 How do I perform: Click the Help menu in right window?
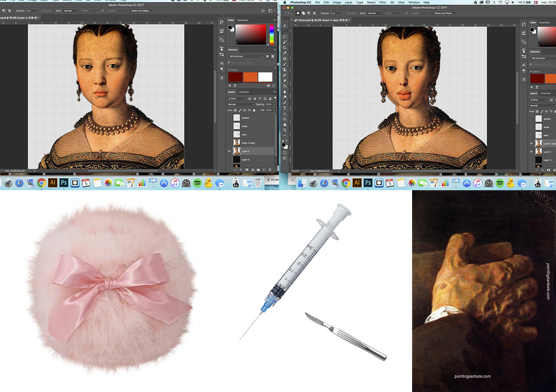point(426,2)
